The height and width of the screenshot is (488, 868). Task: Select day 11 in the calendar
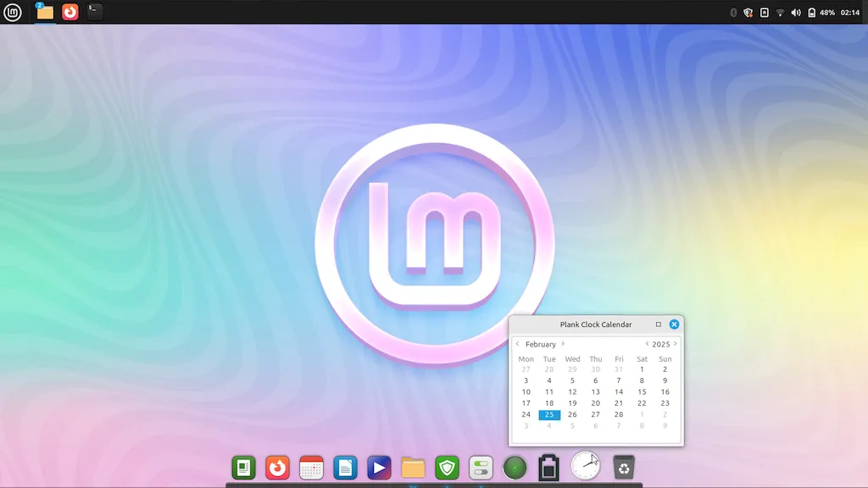(x=549, y=391)
